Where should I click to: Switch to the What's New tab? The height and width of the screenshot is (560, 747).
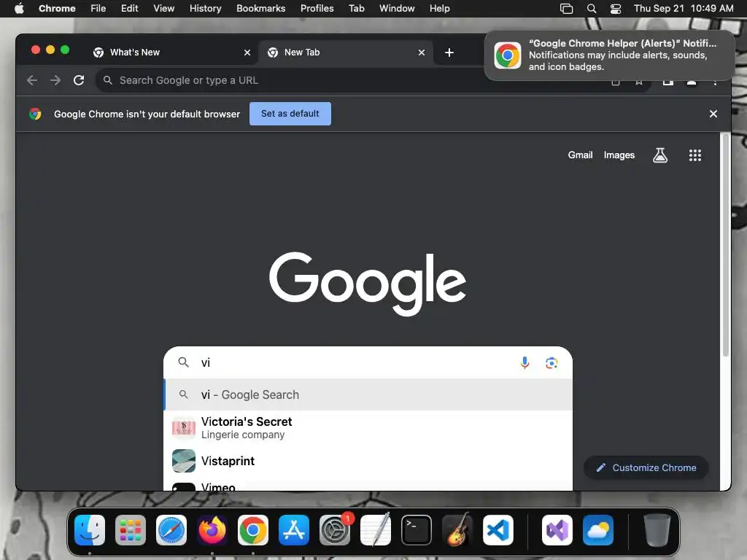[x=172, y=52]
